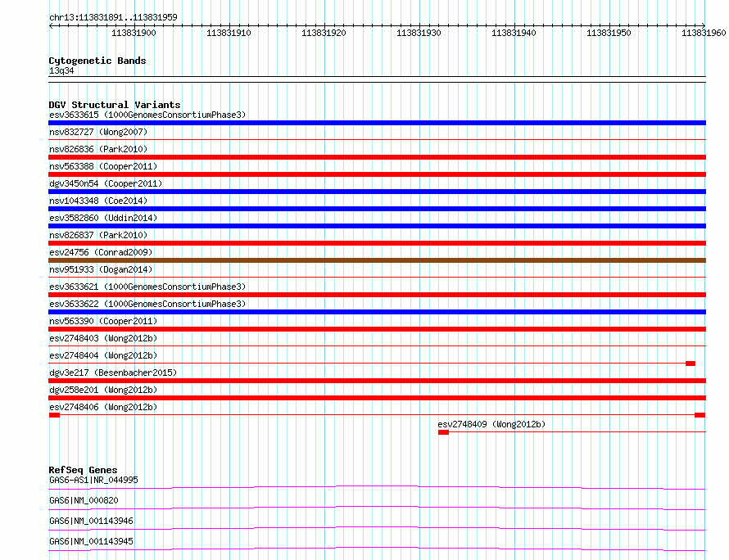This screenshot has width=729, height=560.
Task: Click ruler position 113831910
Action: pyautogui.click(x=229, y=33)
